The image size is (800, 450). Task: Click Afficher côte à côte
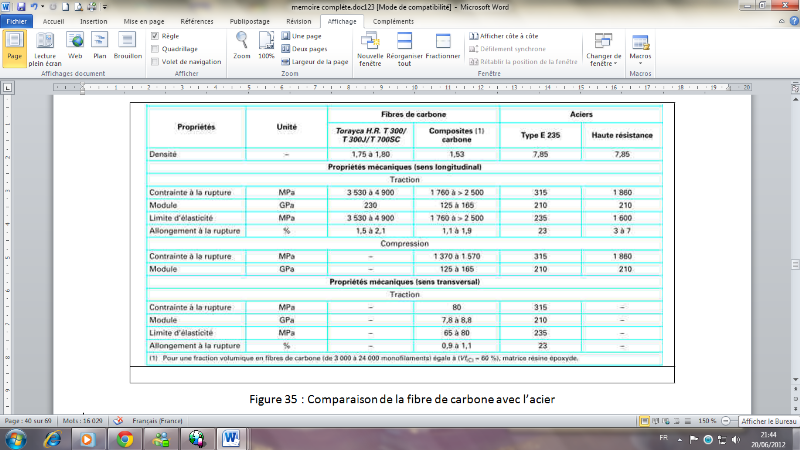coord(506,35)
